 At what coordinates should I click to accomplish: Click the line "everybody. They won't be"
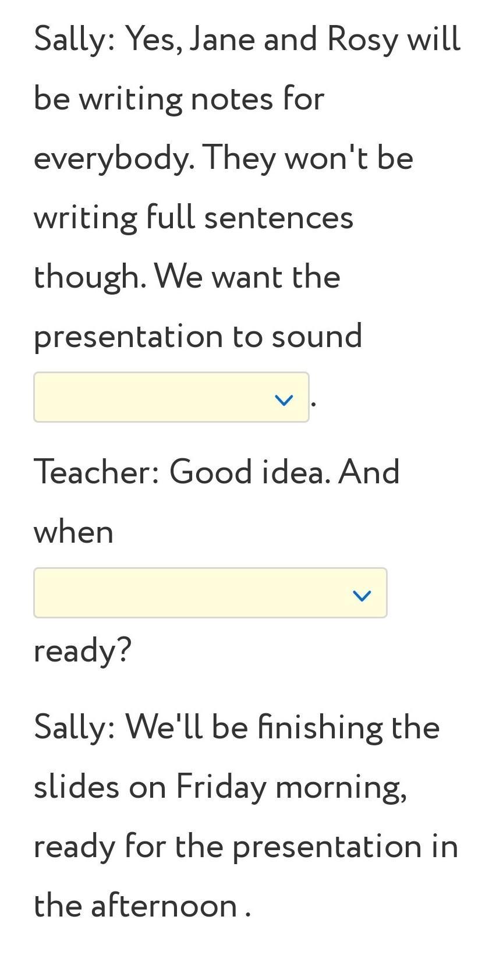click(x=224, y=158)
